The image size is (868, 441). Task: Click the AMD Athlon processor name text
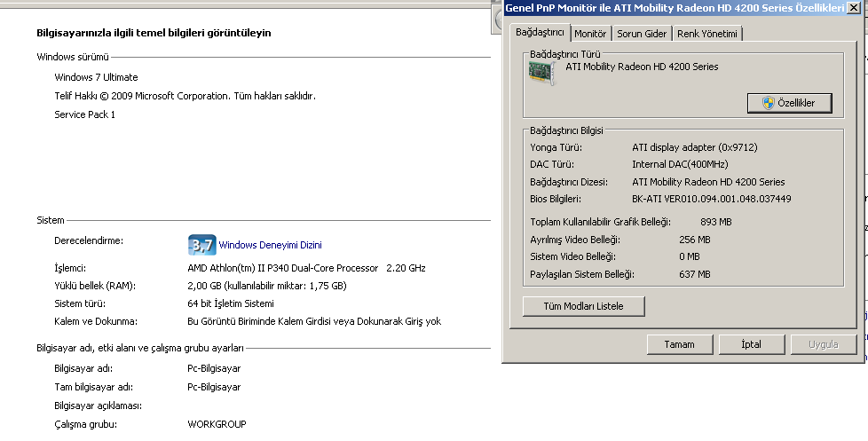pos(282,268)
